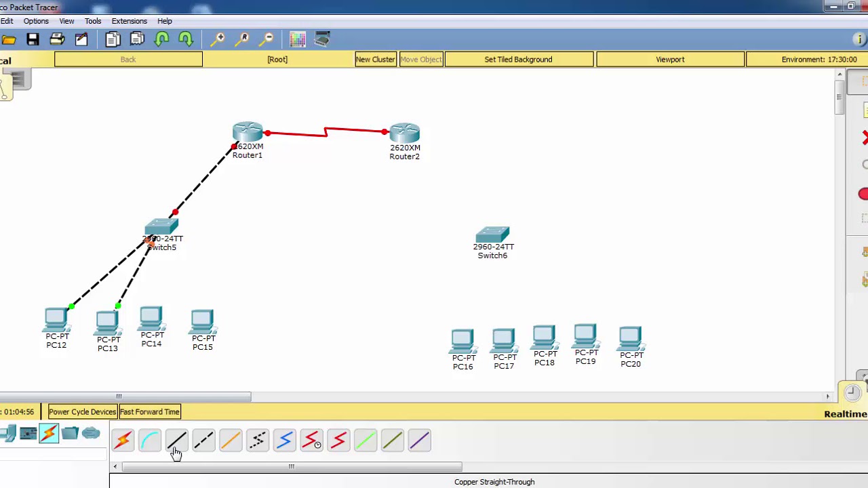Click the red Delete X tool

[x=864, y=138]
